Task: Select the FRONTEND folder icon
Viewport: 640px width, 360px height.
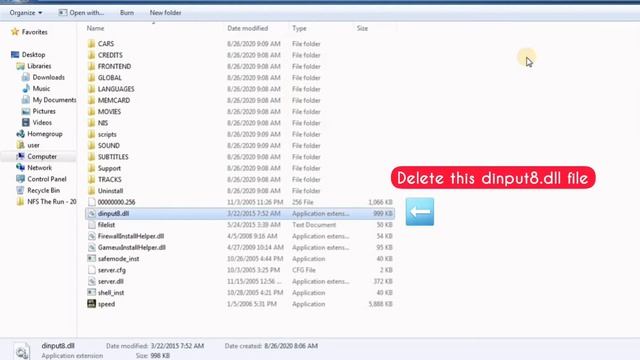Action: pos(91,66)
